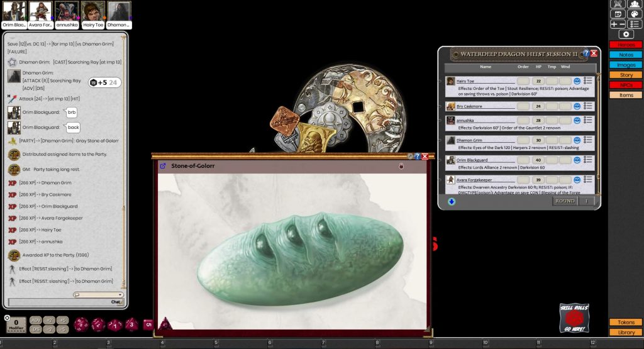Image resolution: width=644 pixels, height=349 pixels.
Task: Click the Skill Rolls Go Here die
Action: (x=574, y=318)
